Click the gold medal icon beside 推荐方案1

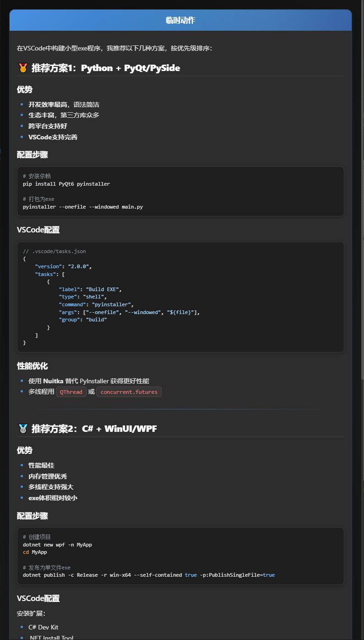[x=22, y=68]
